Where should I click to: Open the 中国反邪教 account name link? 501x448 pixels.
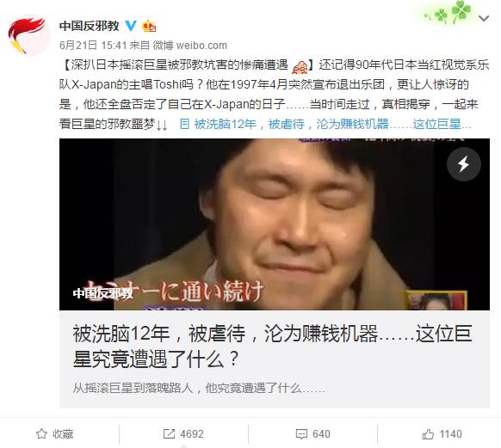pyautogui.click(x=90, y=26)
